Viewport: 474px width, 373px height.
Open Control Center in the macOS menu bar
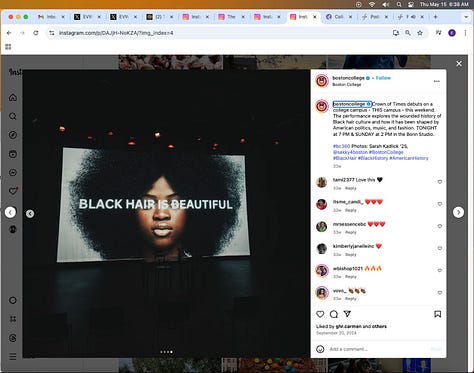tap(411, 4)
